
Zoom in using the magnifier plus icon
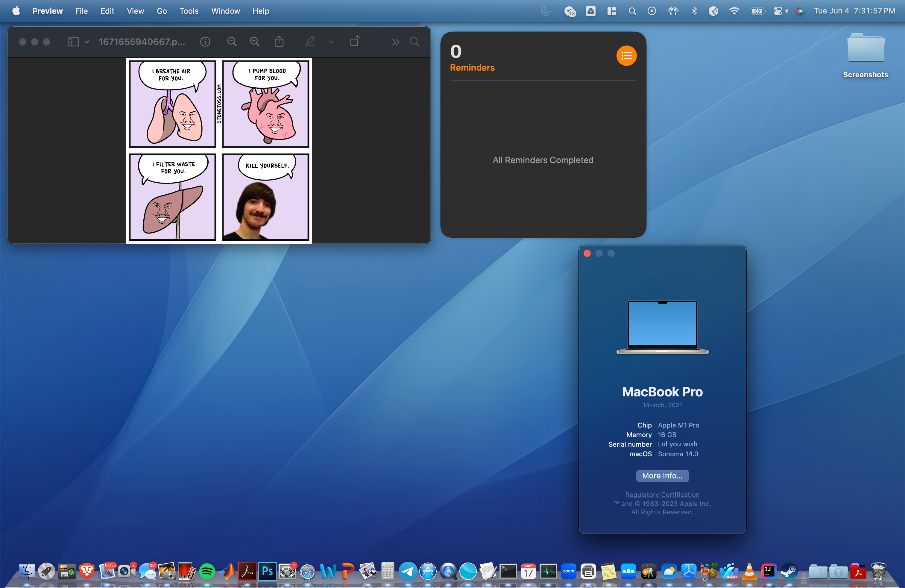254,42
